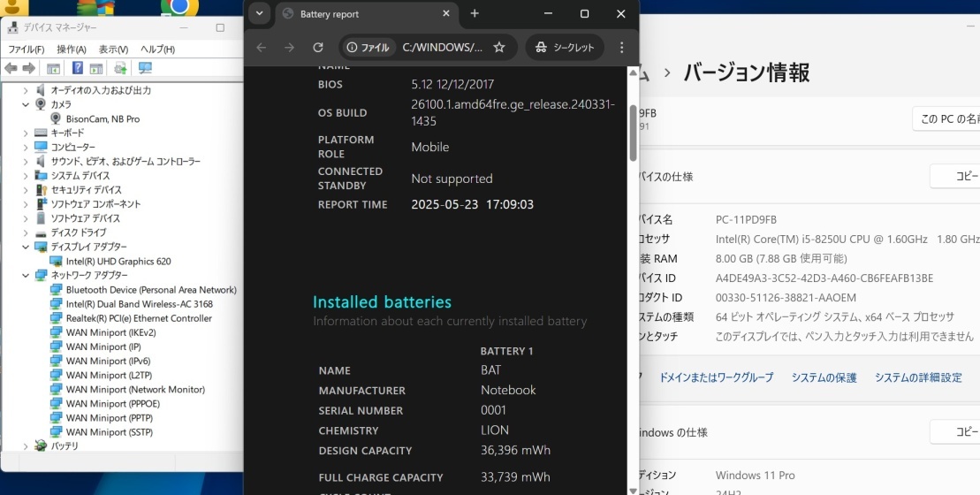Screen dimensions: 980x495
Task: Click the update driver toolbar icon
Action: 120,68
